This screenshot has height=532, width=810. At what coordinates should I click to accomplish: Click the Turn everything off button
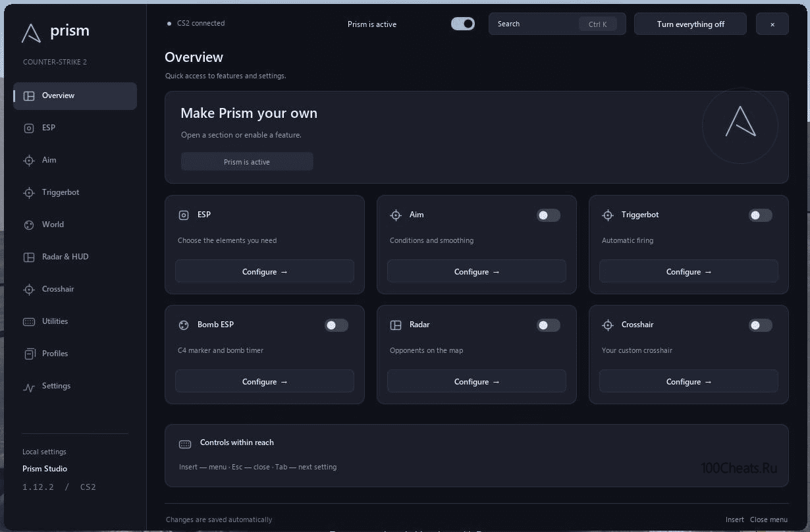(x=690, y=24)
